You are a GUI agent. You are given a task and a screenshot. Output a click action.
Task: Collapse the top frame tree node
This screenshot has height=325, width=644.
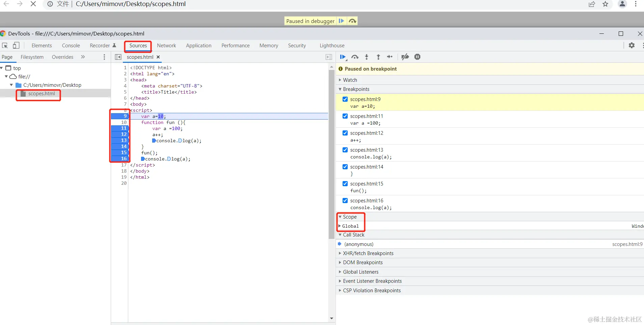tap(2, 68)
